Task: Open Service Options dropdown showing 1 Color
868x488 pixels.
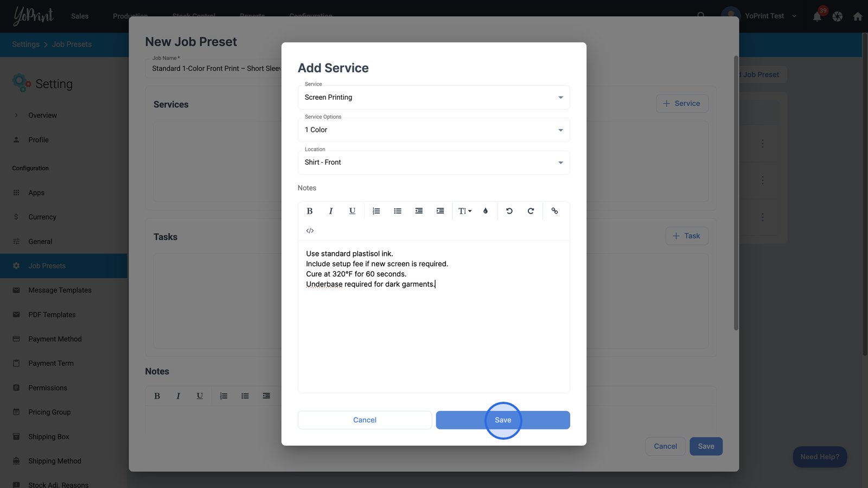Action: tap(434, 130)
